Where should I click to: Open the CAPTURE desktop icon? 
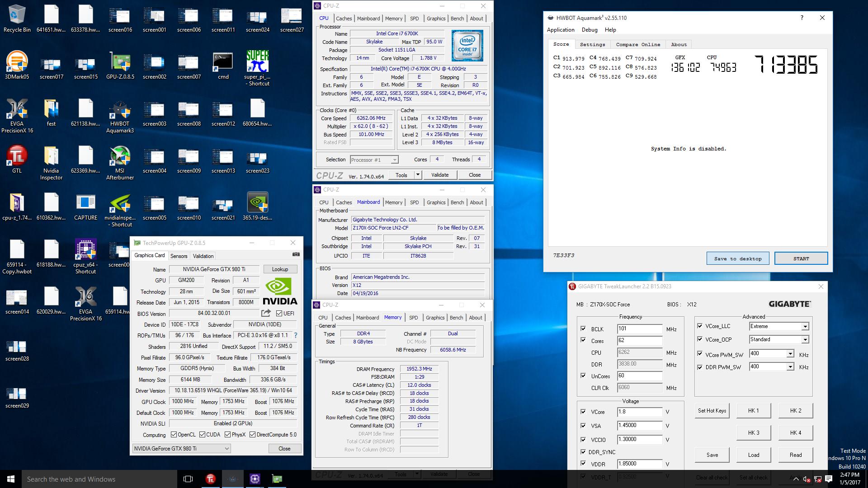85,207
